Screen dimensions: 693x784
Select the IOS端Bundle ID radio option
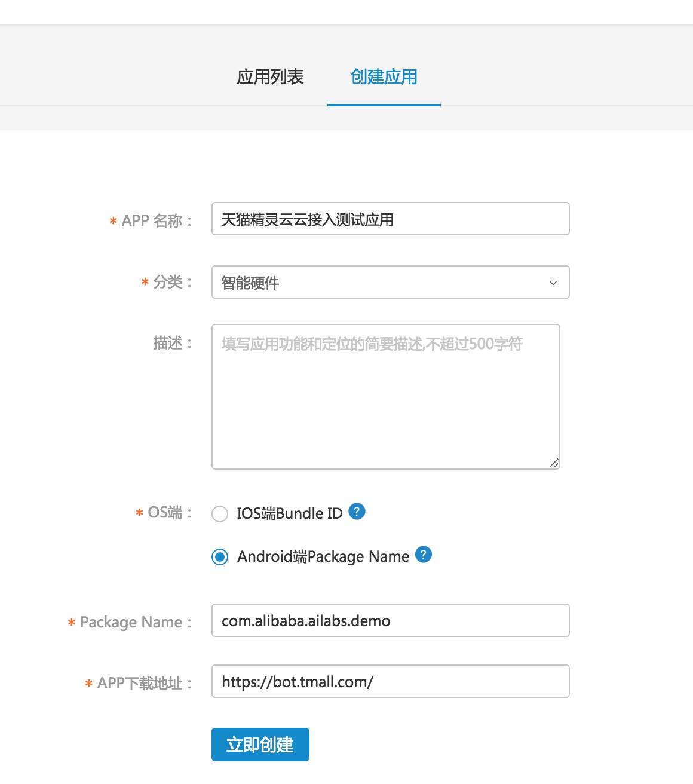(x=220, y=514)
